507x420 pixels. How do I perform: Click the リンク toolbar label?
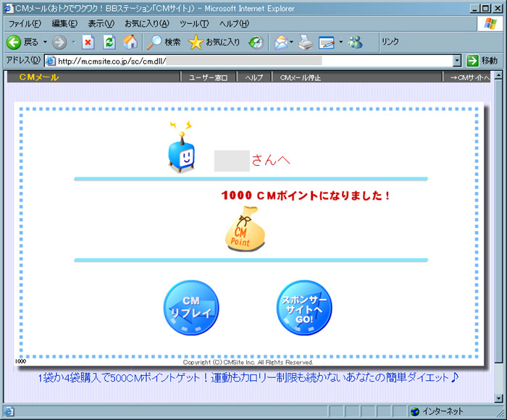pyautogui.click(x=390, y=42)
